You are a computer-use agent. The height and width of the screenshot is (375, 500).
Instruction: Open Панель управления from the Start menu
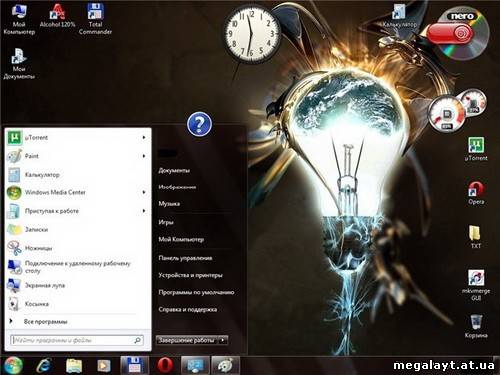[x=185, y=258]
